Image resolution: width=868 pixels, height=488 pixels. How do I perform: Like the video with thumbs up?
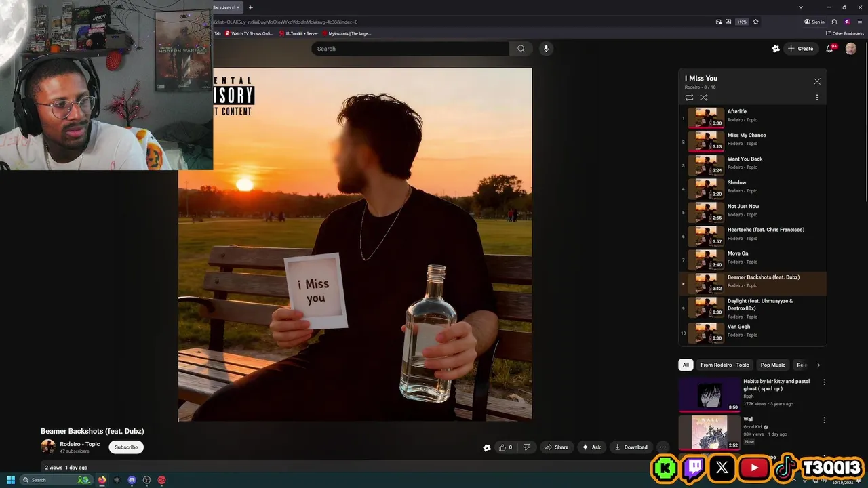click(x=506, y=447)
